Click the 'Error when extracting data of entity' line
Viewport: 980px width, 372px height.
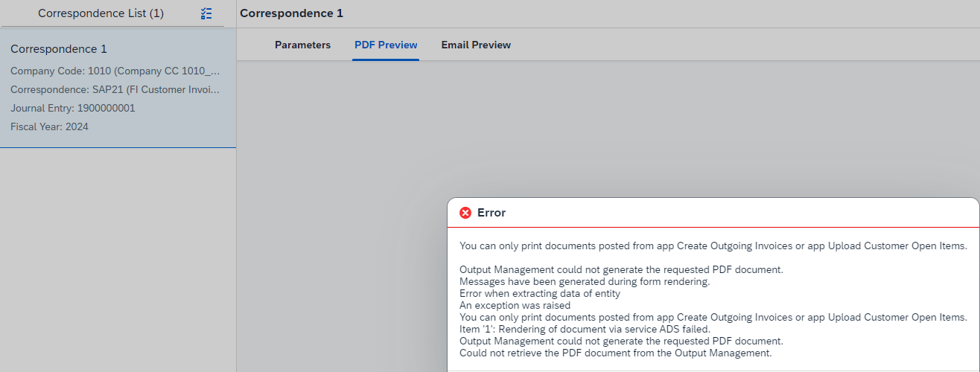point(540,293)
